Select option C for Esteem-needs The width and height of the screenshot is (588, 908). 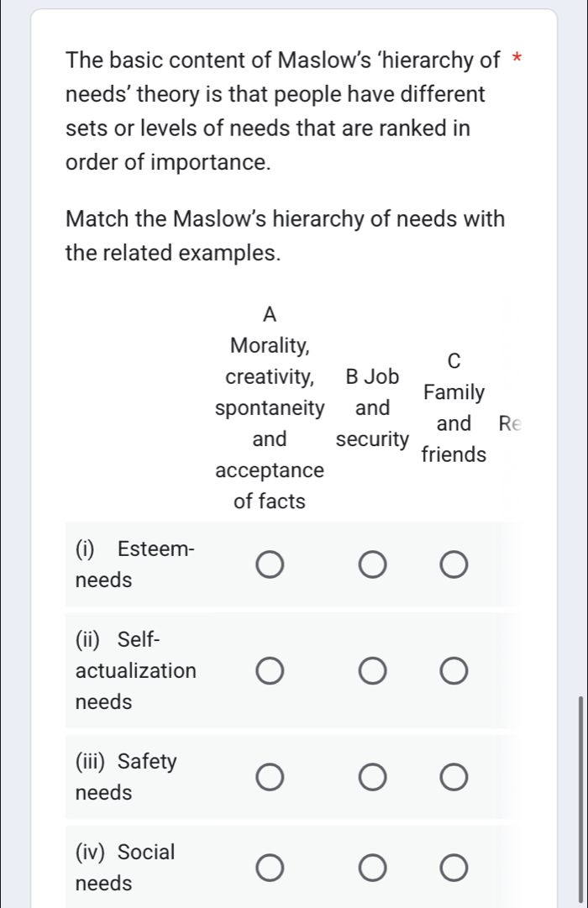454,564
